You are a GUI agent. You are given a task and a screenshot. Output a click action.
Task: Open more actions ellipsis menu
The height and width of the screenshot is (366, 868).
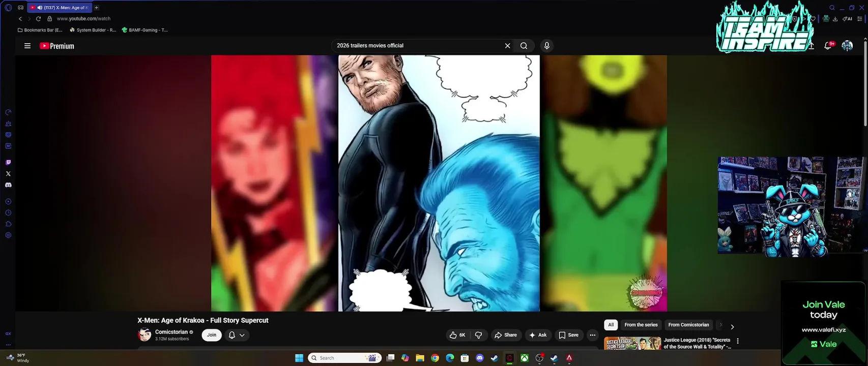592,335
